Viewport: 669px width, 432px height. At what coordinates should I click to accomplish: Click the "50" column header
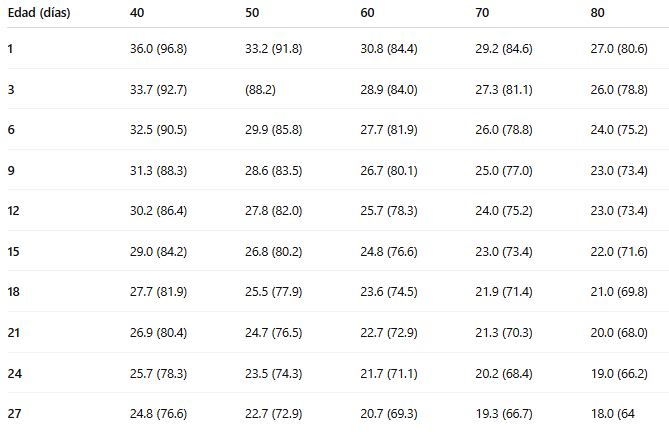252,15
